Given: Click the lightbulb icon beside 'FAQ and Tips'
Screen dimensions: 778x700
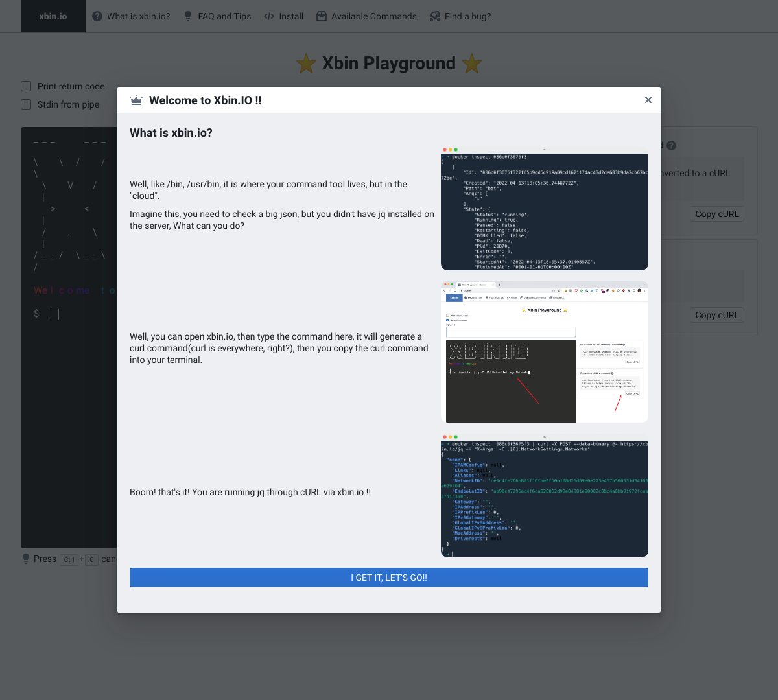Looking at the screenshot, I should [188, 16].
